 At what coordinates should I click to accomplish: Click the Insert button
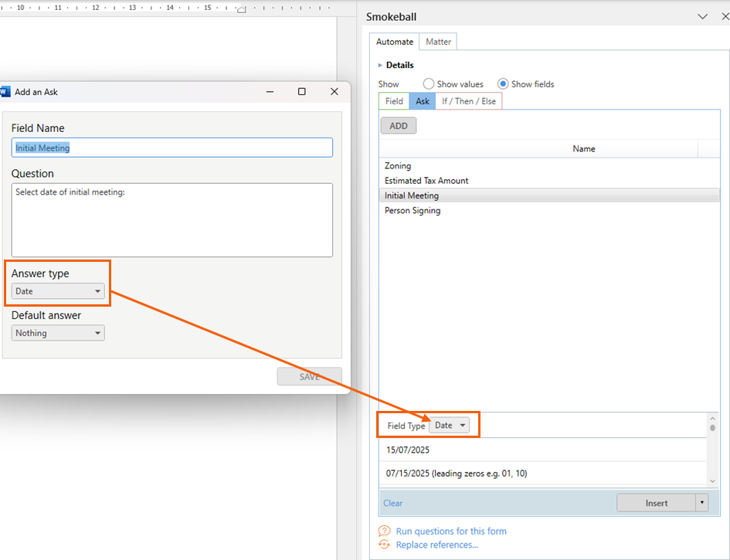pos(657,503)
